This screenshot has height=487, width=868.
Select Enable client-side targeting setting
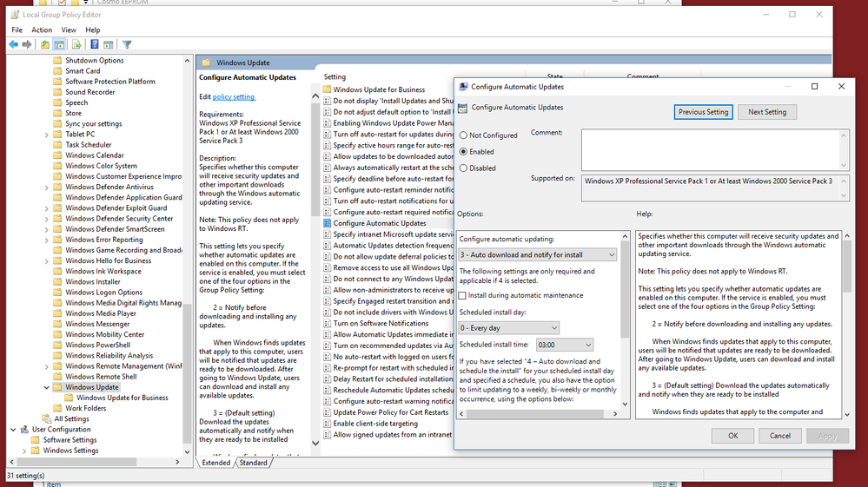pos(375,424)
